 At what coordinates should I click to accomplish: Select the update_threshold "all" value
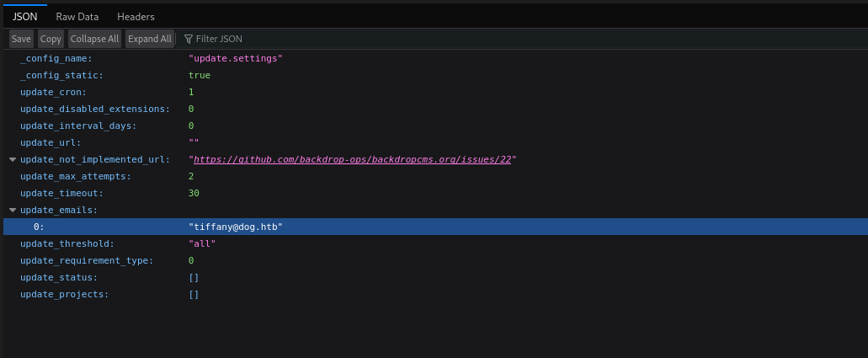pyautogui.click(x=202, y=244)
